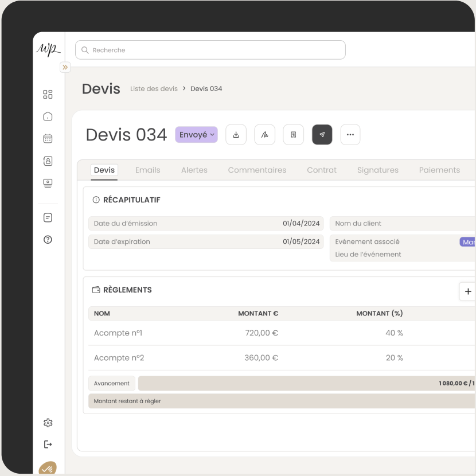Screen dimensions: 476x476
Task: Switch to the Emails tab
Action: coord(147,170)
